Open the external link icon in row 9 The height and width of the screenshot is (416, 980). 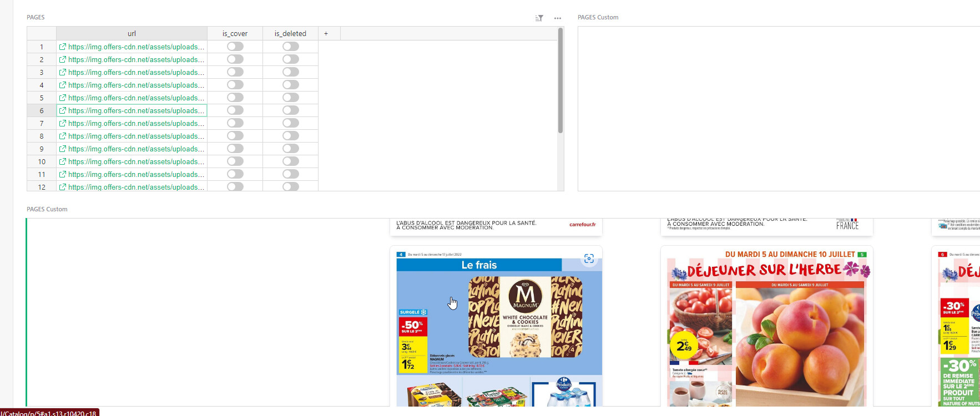(x=63, y=149)
